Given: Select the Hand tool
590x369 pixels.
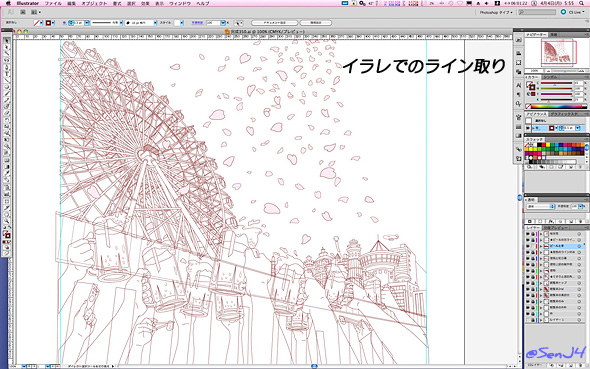Looking at the screenshot, I should tap(6, 214).
